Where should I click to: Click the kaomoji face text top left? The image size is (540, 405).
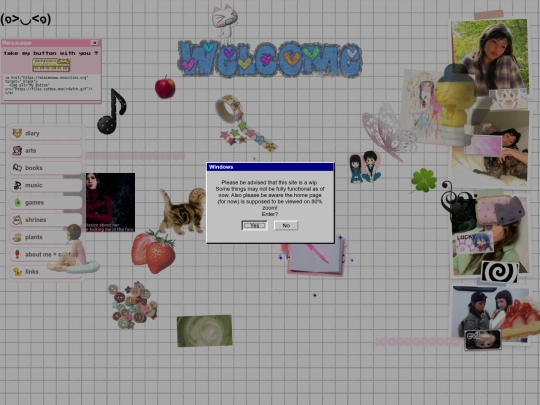point(26,19)
